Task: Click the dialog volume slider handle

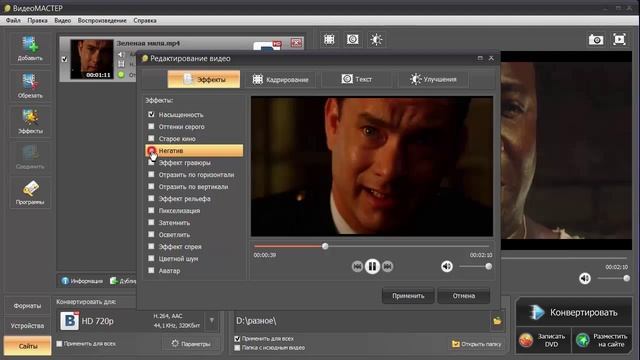Action: pyautogui.click(x=489, y=267)
